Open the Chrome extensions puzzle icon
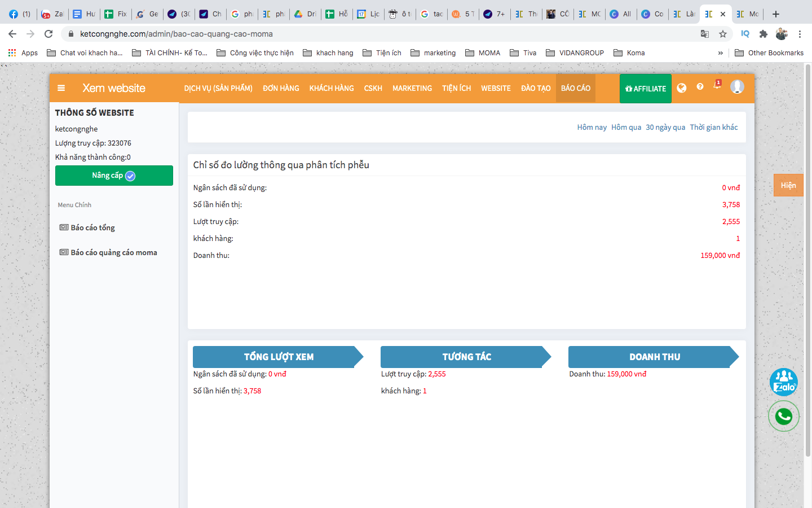Viewport: 812px width, 508px height. [764, 34]
